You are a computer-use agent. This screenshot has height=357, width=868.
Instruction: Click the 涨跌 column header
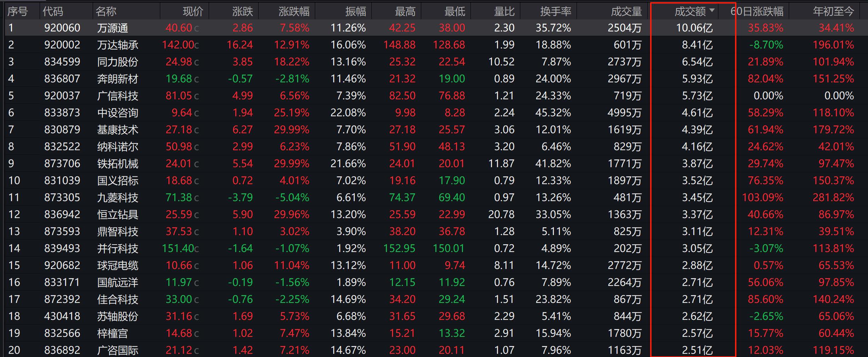(x=243, y=12)
